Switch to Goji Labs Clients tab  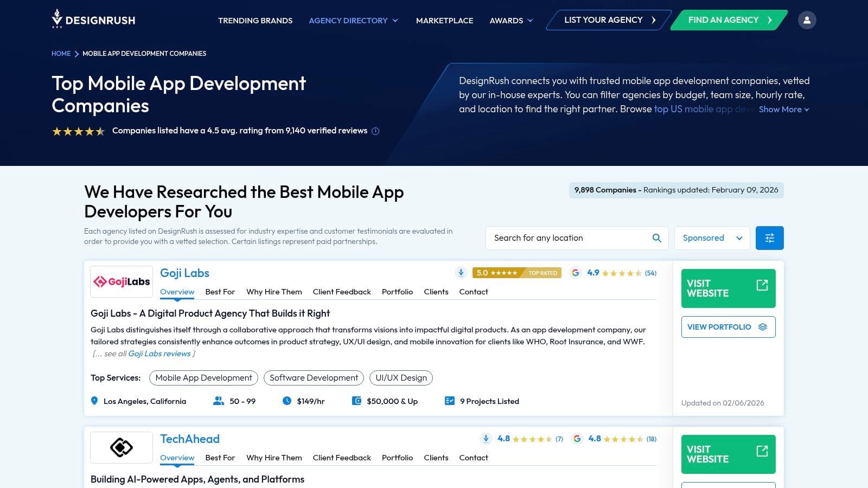click(x=436, y=292)
